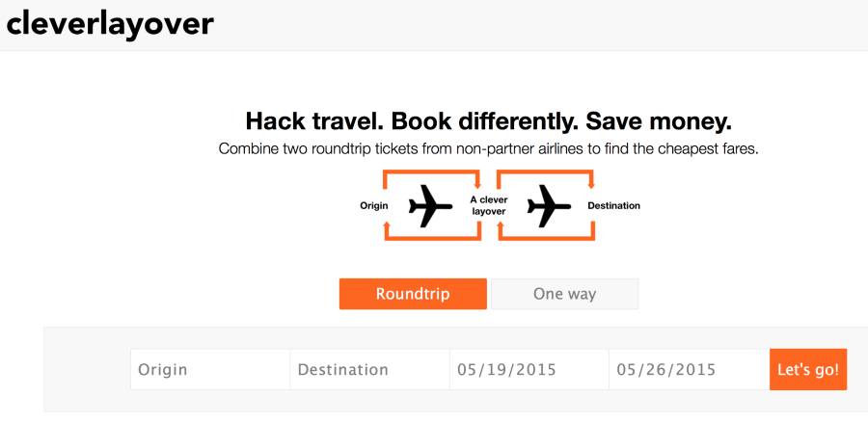868x423 pixels.
Task: Switch to the One way option
Action: point(564,294)
